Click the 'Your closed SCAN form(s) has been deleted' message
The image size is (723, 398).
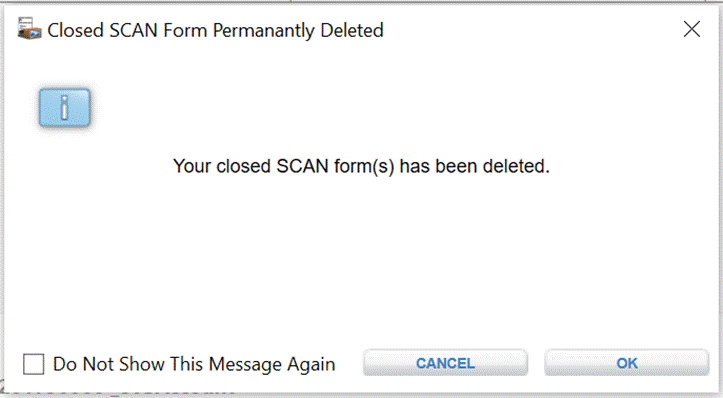point(362,166)
